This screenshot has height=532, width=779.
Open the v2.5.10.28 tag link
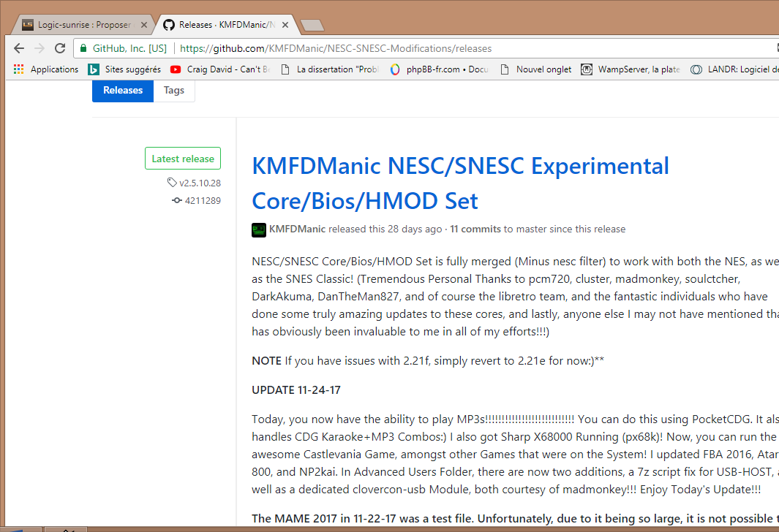[x=195, y=183]
